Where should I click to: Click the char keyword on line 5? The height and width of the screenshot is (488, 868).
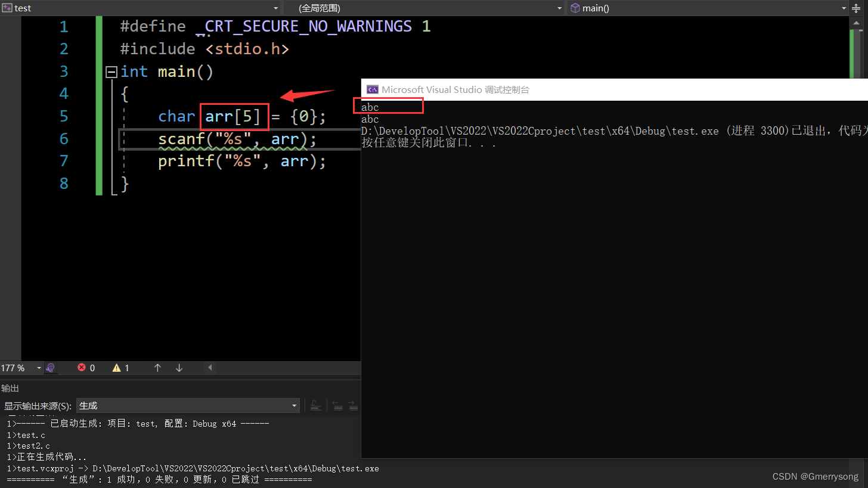[176, 116]
